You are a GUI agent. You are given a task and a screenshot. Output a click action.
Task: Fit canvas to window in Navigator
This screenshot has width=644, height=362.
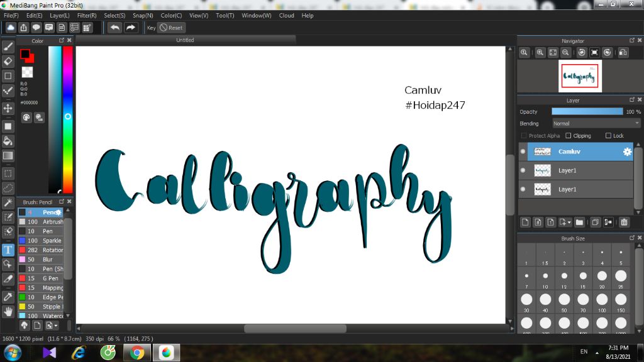tap(553, 53)
